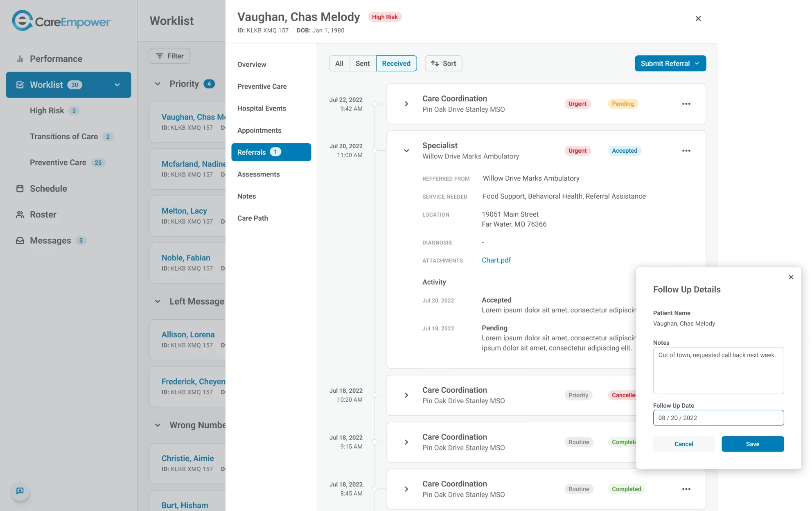
Task: Collapse the Worklist section in the sidebar
Action: click(118, 85)
